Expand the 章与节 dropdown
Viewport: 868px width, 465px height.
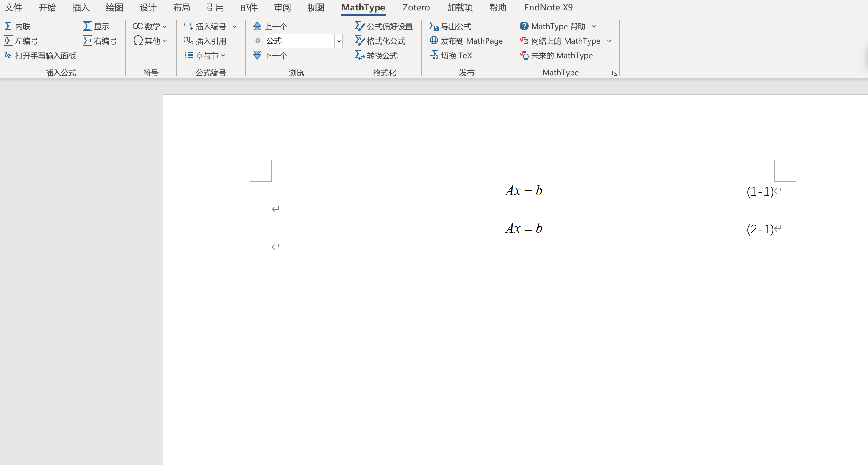click(x=205, y=56)
